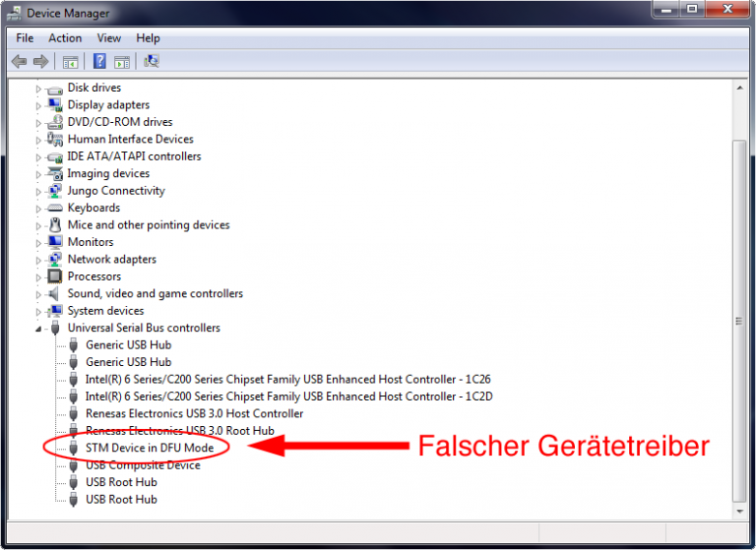756x550 pixels.
Task: Click the vertical scrollbar thumb
Action: 739,321
